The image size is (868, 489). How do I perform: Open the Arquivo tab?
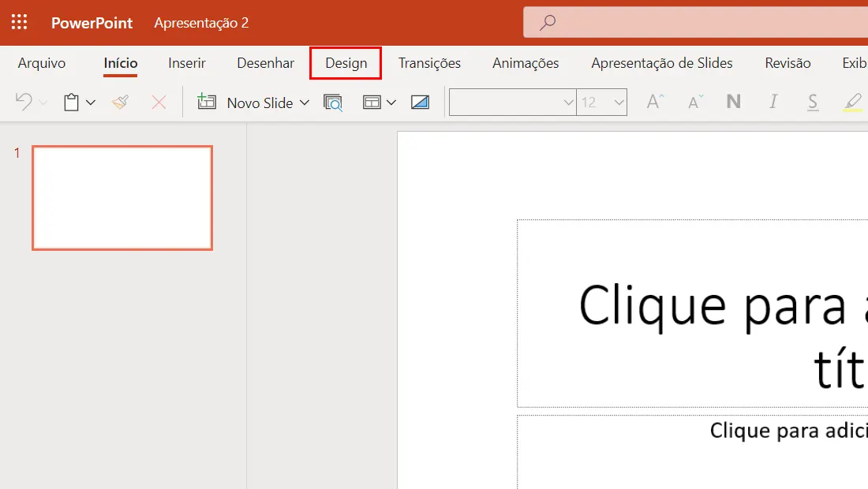(x=42, y=63)
